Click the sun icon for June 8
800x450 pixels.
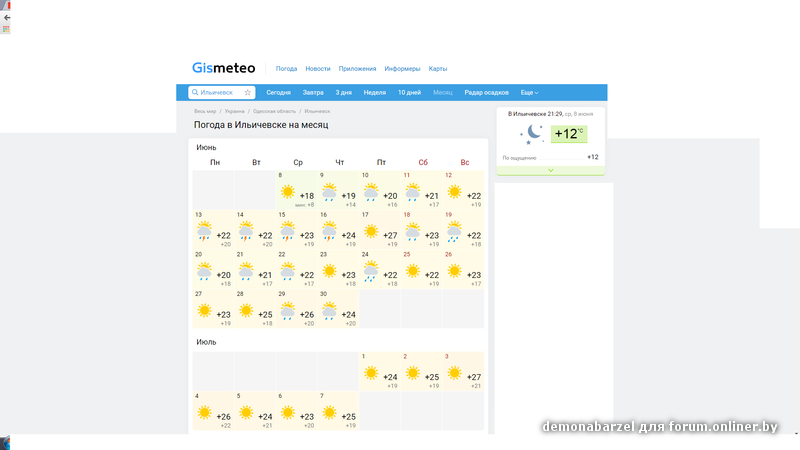pos(288,192)
